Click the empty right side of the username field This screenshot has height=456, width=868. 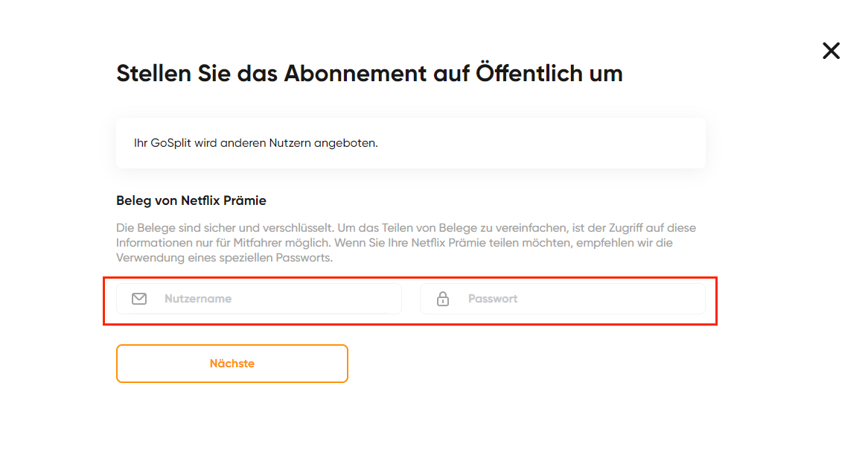[332, 299]
